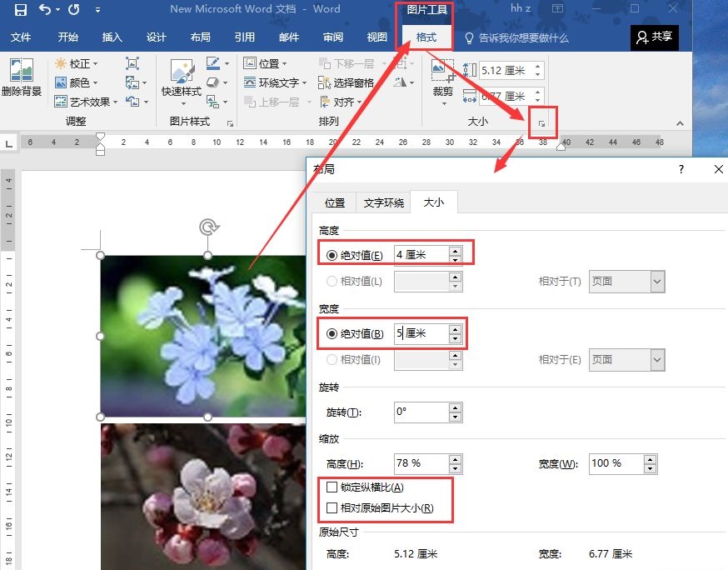Switch to the 文字环绕 tab

(383, 202)
